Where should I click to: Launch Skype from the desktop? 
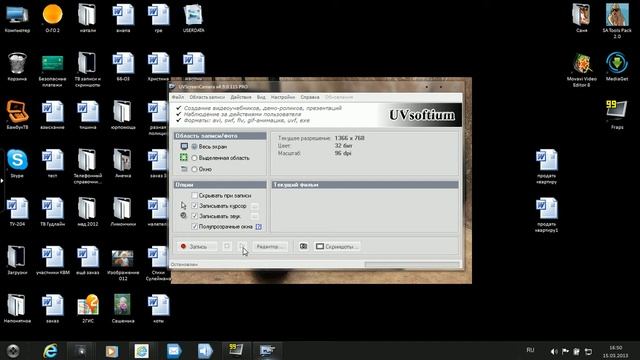[x=17, y=163]
